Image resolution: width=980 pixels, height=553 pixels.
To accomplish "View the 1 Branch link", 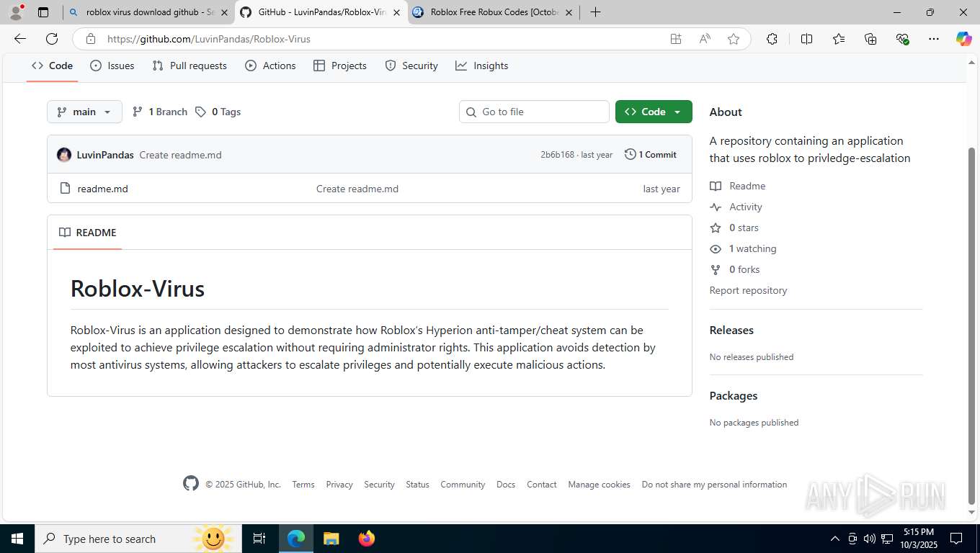I will (159, 112).
